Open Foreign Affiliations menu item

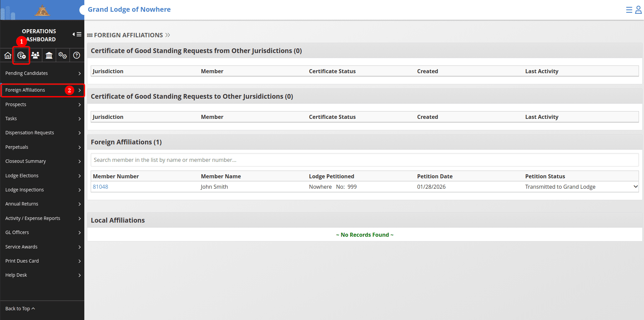(x=42, y=90)
